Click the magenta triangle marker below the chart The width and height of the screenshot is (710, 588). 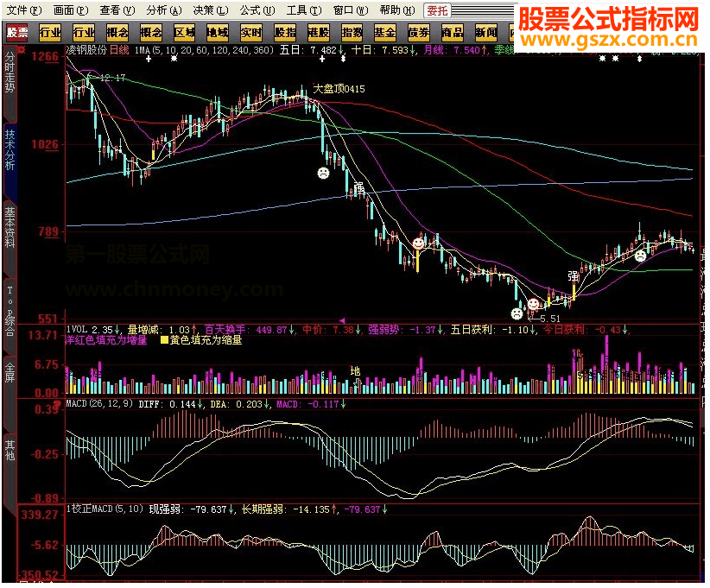(x=342, y=320)
